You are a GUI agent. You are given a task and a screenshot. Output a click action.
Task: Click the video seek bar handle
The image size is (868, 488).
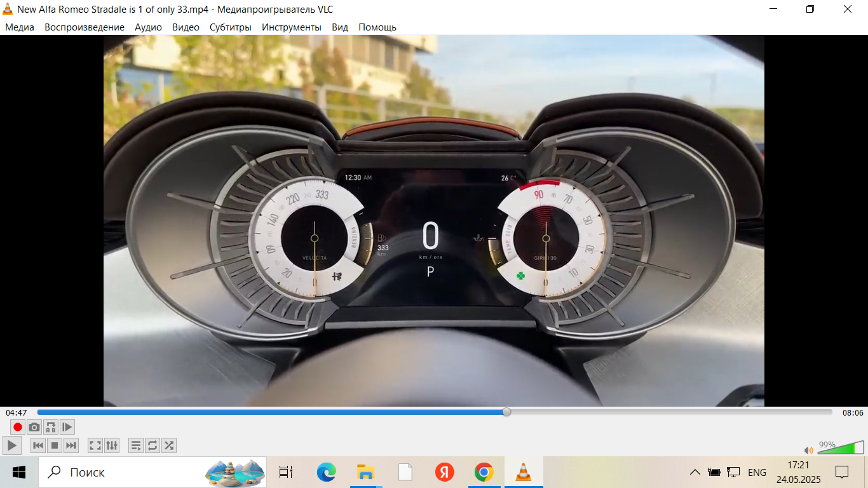[506, 412]
